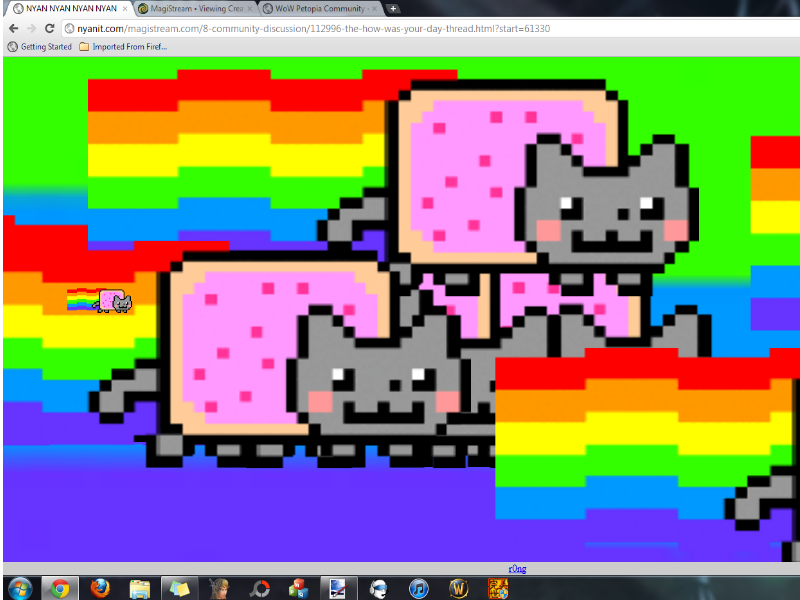Click the game character portrait taskbar icon

click(219, 589)
